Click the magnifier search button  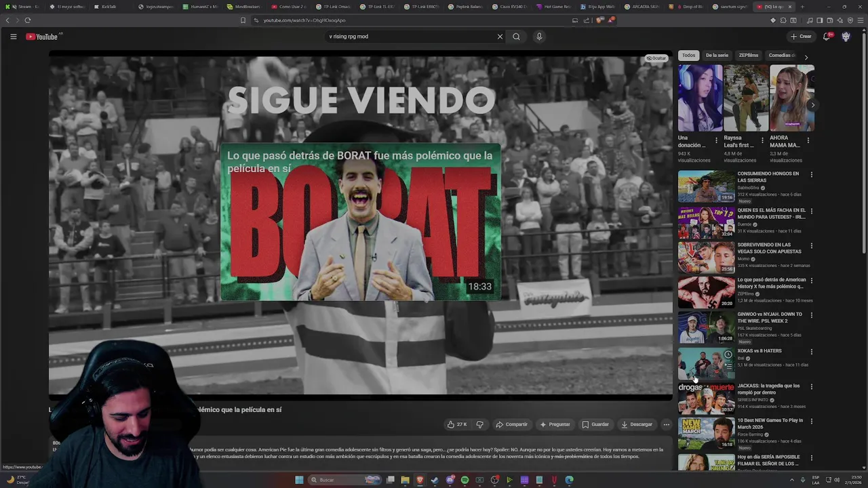coord(516,37)
